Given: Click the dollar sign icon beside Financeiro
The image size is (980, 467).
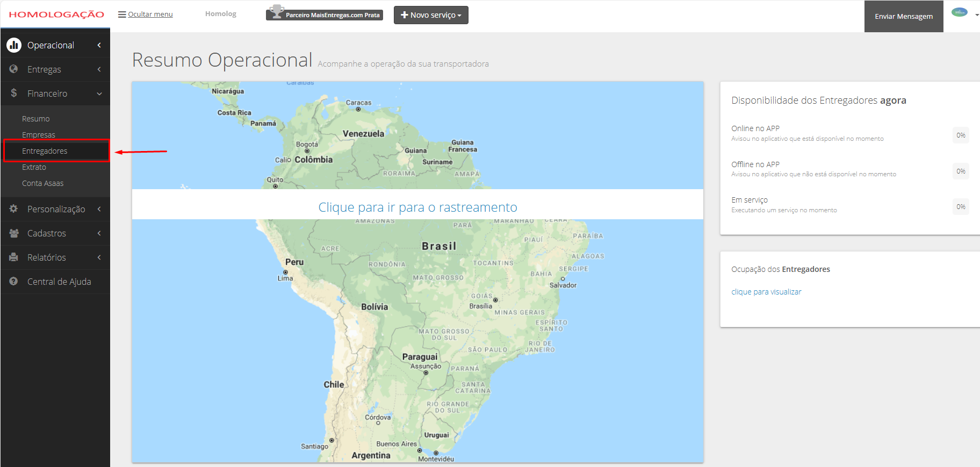Looking at the screenshot, I should (14, 93).
